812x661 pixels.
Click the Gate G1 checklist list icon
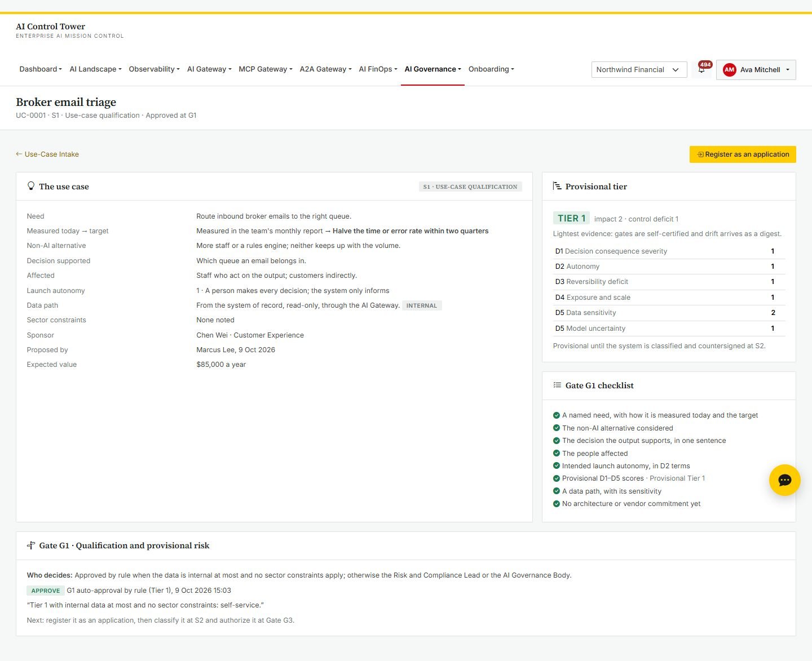click(x=557, y=385)
